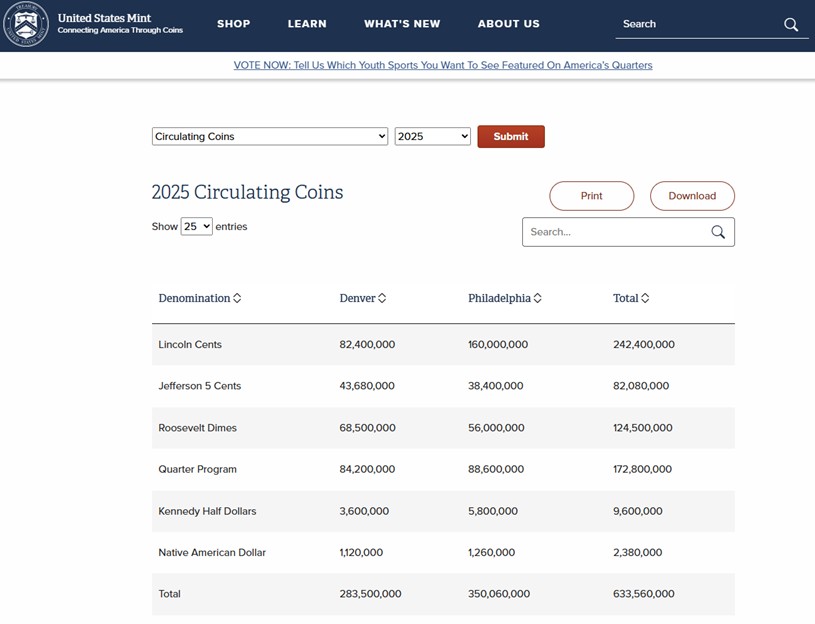Select the Roosevelt Dimes row label

[198, 428]
